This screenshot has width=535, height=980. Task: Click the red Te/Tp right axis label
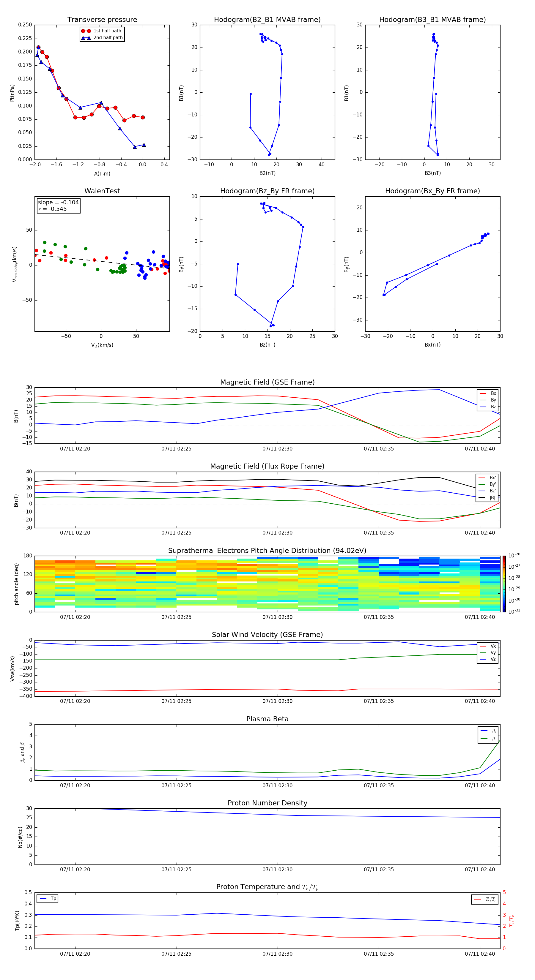[x=512, y=921]
